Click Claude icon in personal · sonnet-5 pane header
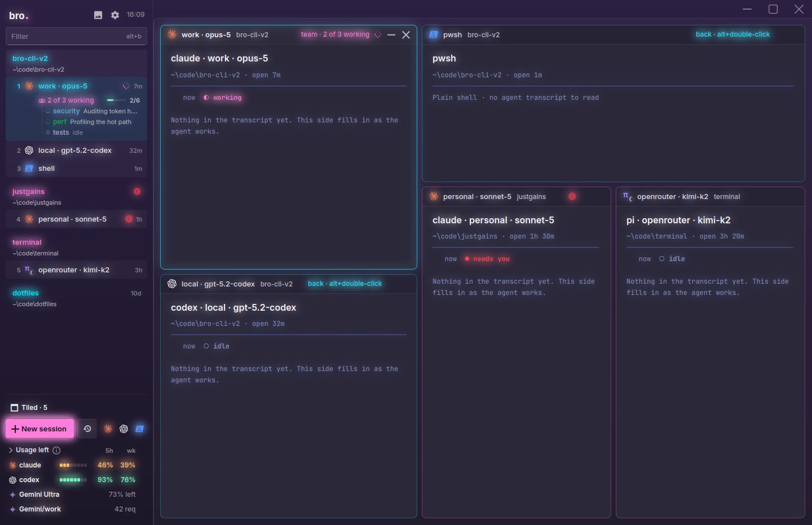This screenshot has height=525, width=812. pos(434,196)
